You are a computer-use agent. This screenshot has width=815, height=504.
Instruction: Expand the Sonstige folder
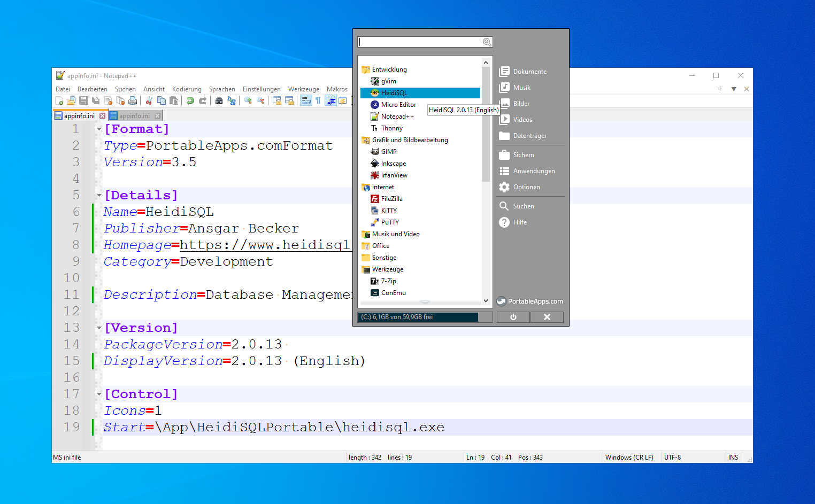click(384, 258)
